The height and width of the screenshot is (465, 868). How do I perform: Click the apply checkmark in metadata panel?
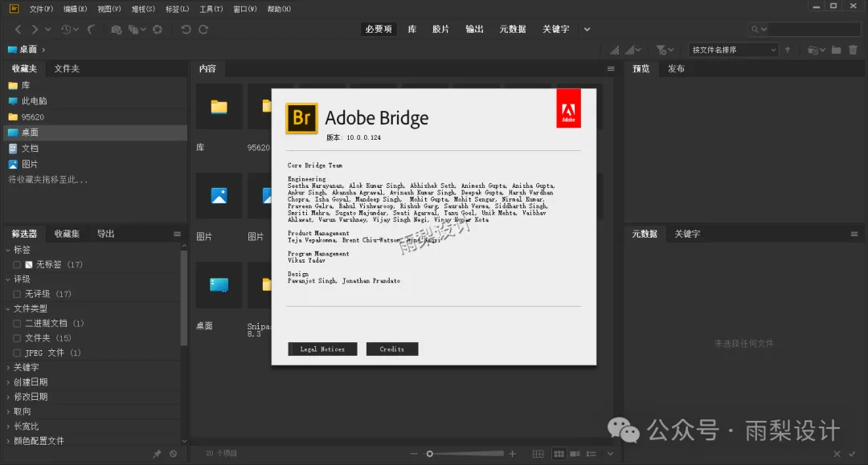click(853, 454)
